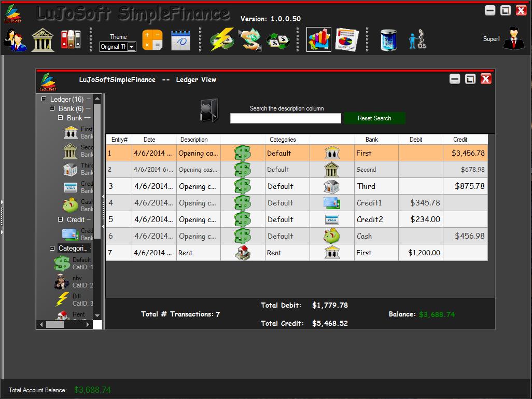Sort by the Entry# column header
This screenshot has height=399, width=532.
[119, 140]
